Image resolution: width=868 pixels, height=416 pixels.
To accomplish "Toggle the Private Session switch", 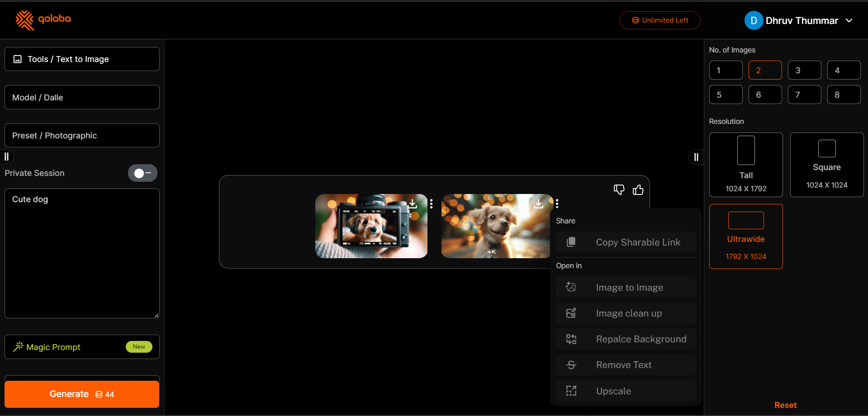I will click(x=142, y=173).
